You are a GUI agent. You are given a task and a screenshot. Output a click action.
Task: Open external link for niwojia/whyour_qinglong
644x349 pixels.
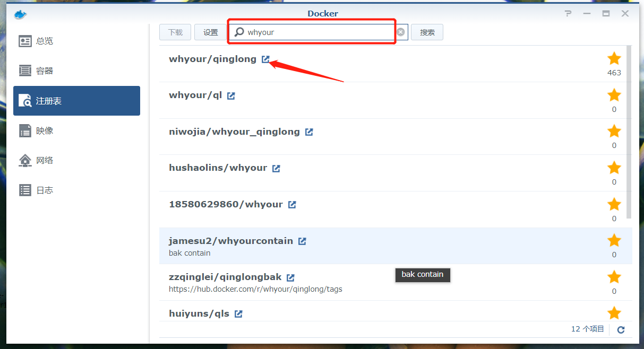point(309,132)
